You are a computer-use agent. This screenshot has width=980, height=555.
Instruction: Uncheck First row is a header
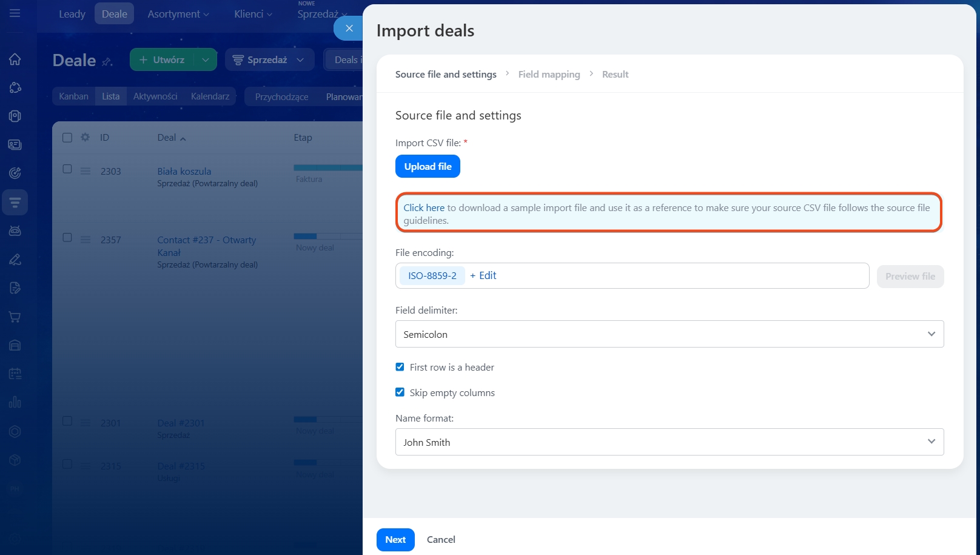[400, 367]
